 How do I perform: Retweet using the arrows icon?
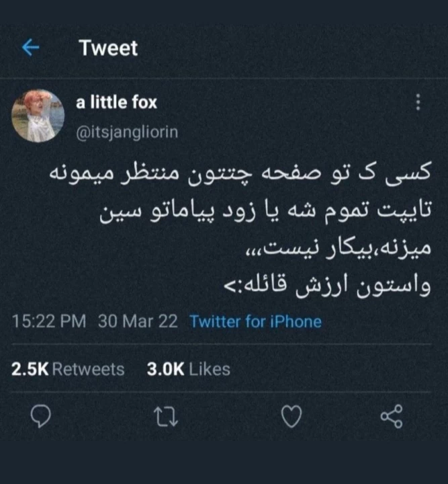[x=166, y=416]
